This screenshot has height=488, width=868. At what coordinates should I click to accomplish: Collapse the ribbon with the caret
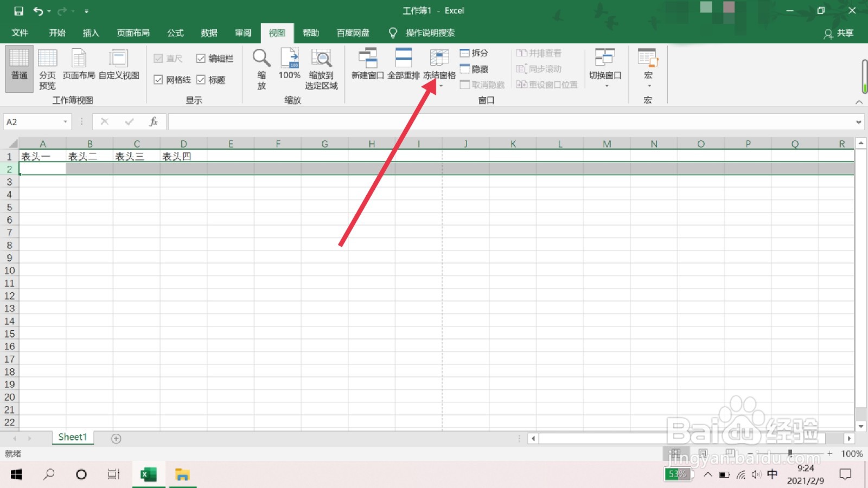(859, 102)
